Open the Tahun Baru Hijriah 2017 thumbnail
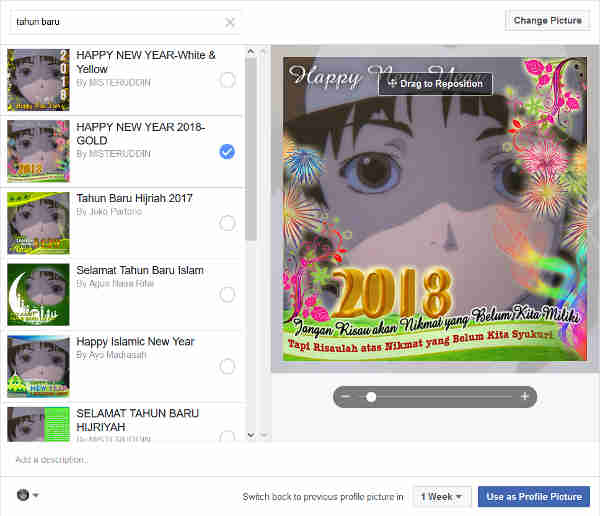 (x=39, y=223)
